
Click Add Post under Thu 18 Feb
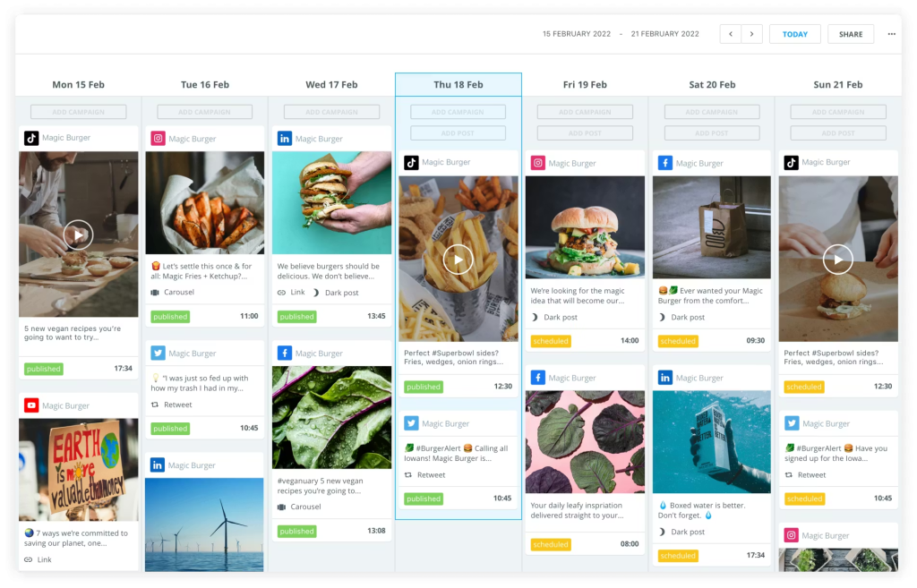(x=458, y=133)
